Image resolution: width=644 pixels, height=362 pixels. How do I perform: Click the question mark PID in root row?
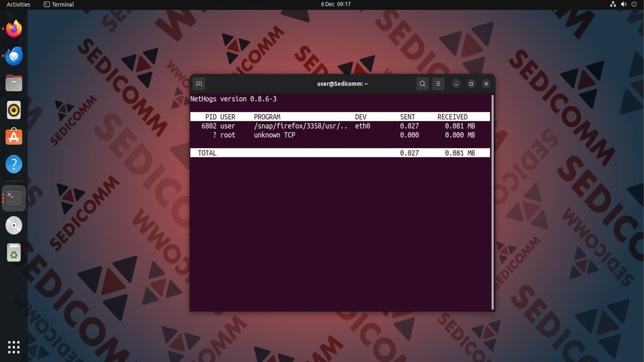(x=215, y=135)
